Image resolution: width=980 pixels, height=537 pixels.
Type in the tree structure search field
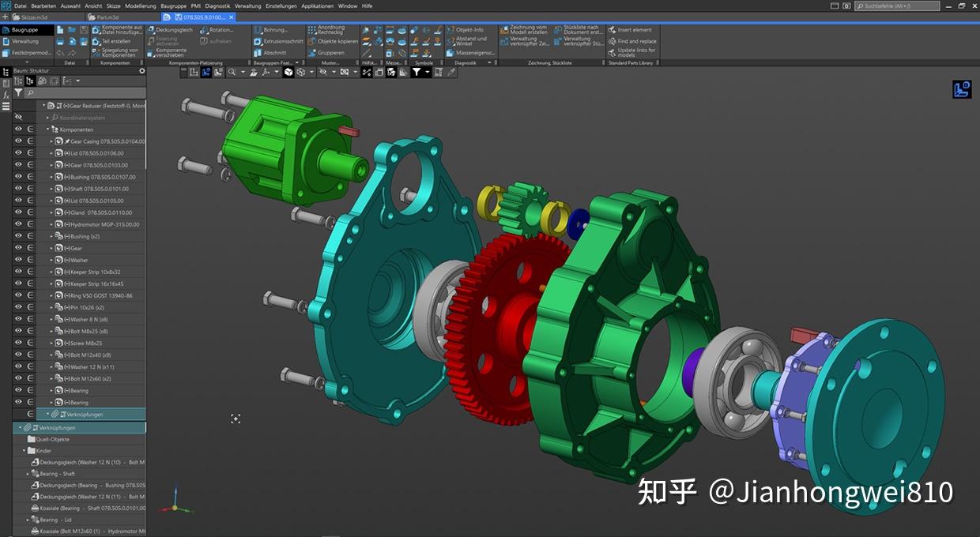(x=87, y=93)
